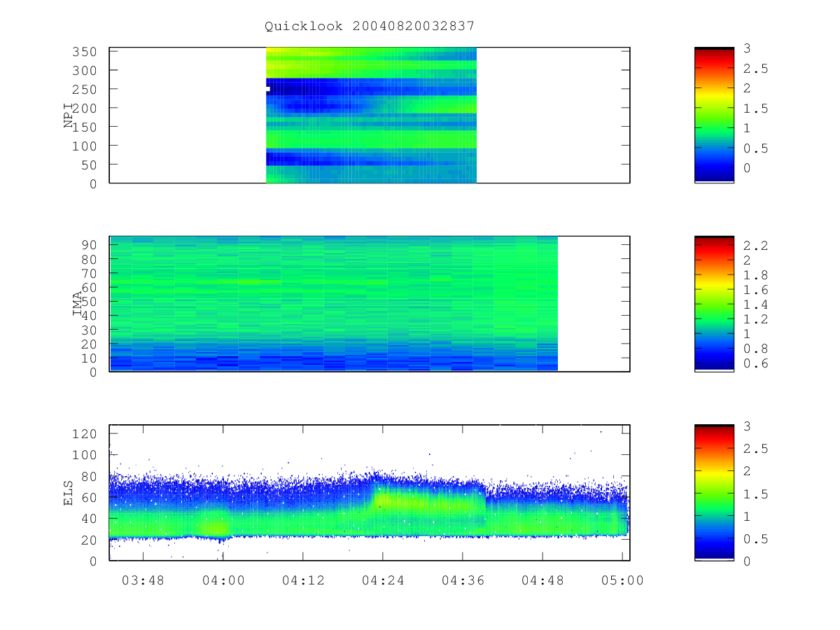
Task: Click the 04:00 time tick label
Action: click(223, 580)
